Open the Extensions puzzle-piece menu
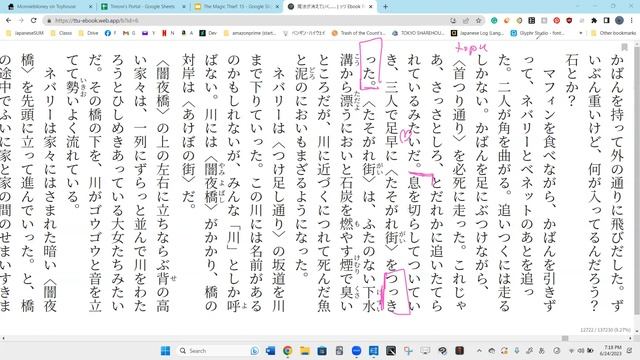The height and width of the screenshot is (360, 640). pos(594,20)
